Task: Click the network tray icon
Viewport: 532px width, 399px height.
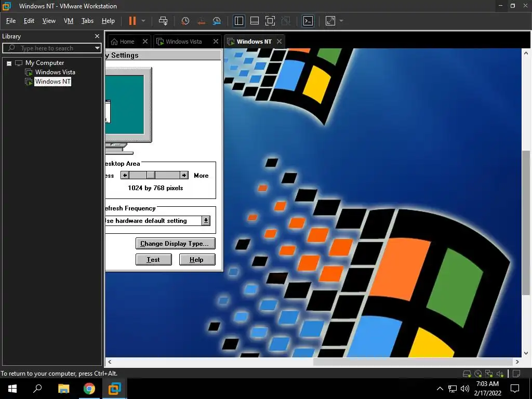Action: (x=453, y=389)
